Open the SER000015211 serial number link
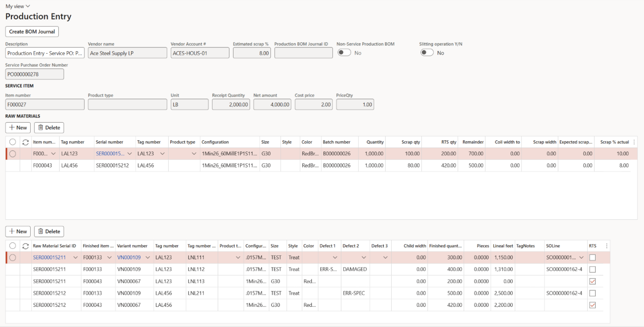The image size is (644, 327). [x=49, y=257]
